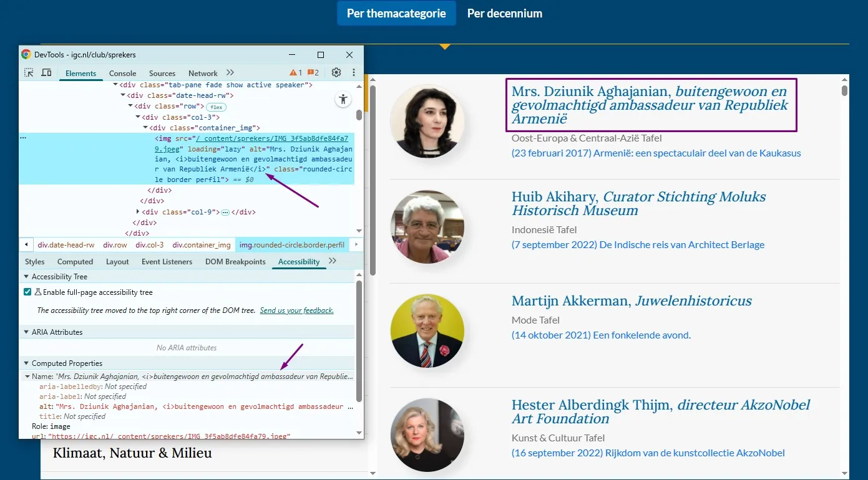
Task: Collapse the ARIA Attributes section
Action: tap(26, 332)
